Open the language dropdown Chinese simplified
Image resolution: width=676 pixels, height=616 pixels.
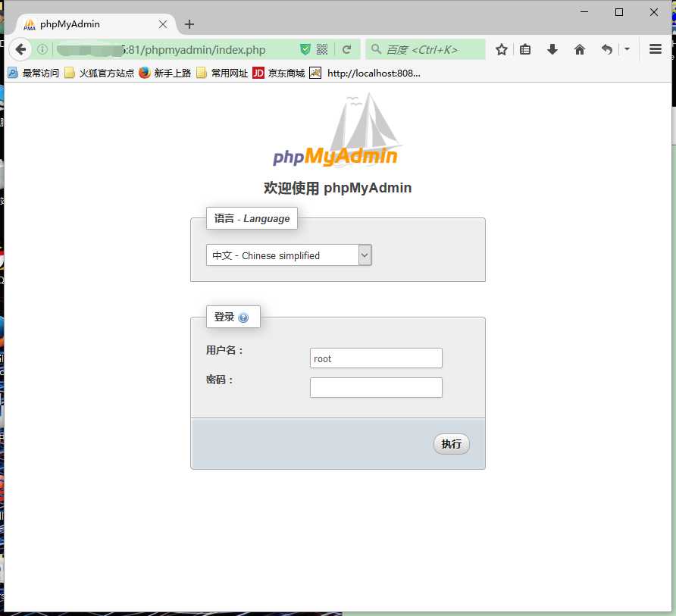tap(289, 255)
